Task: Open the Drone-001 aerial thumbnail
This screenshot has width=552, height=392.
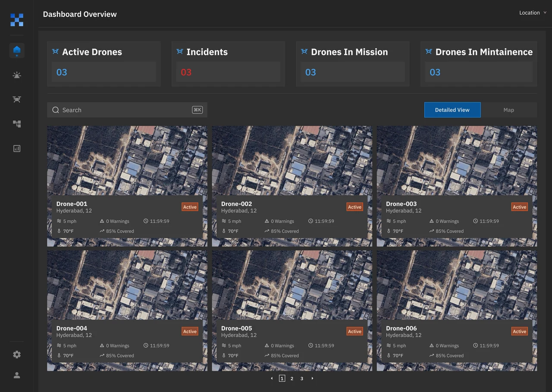Action: 127,160
